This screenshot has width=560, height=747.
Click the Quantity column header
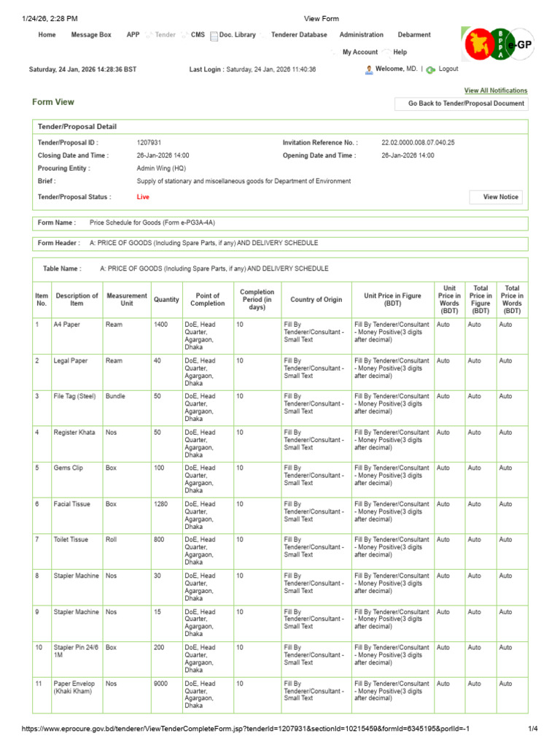166,300
